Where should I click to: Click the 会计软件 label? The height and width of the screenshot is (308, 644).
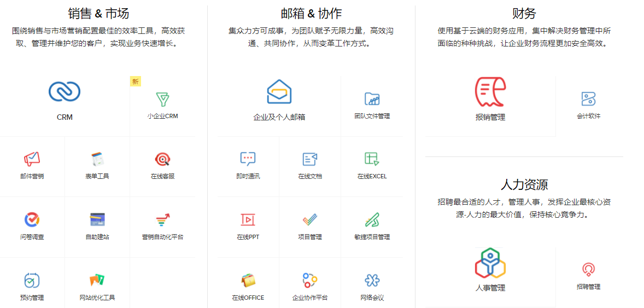[588, 117]
